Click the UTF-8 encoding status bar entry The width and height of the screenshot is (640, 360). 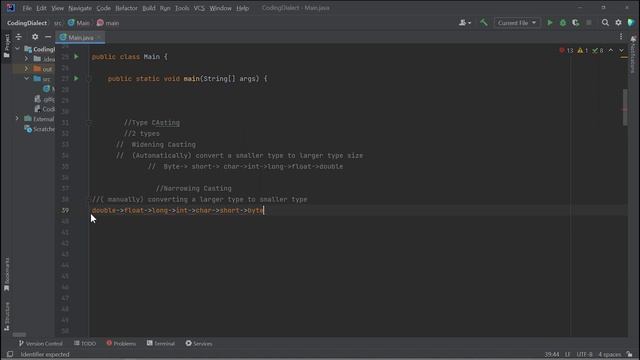point(584,354)
